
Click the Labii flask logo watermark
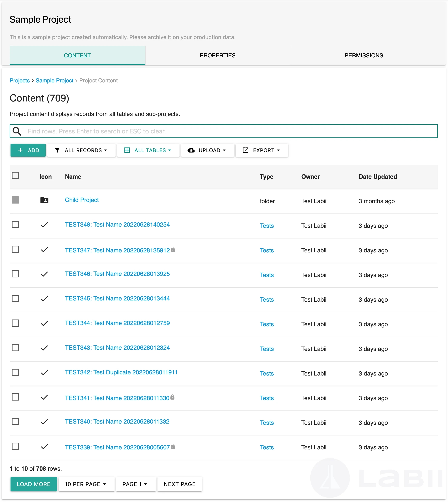point(330,478)
